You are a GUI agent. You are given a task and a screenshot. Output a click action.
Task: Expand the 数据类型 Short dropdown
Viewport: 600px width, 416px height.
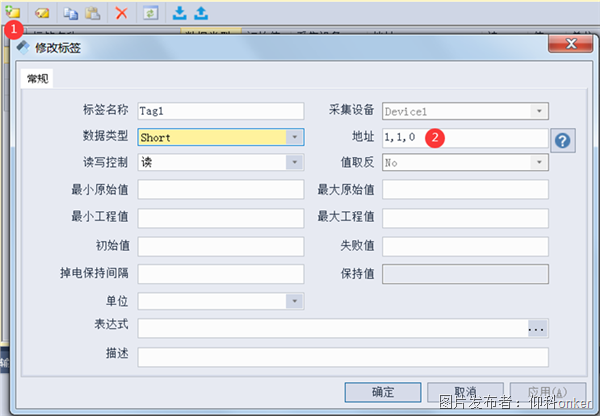coord(294,137)
